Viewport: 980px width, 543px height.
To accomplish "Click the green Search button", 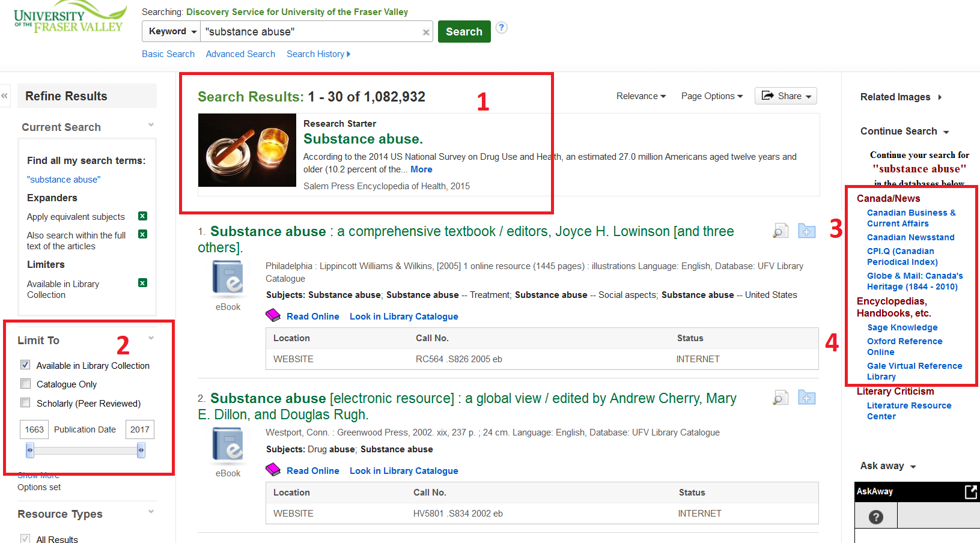I will point(464,32).
